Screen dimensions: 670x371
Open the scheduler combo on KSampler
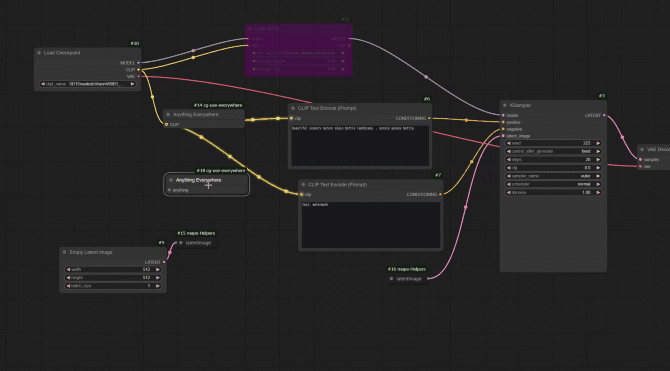pos(553,184)
